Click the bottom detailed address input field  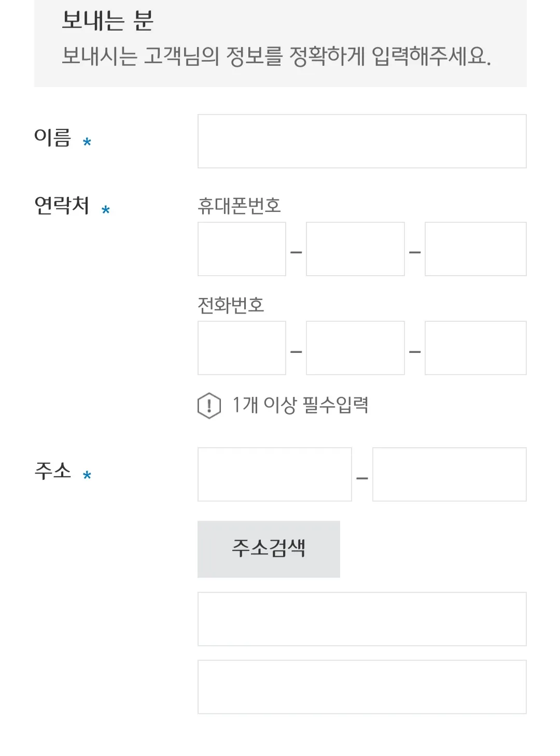click(361, 687)
